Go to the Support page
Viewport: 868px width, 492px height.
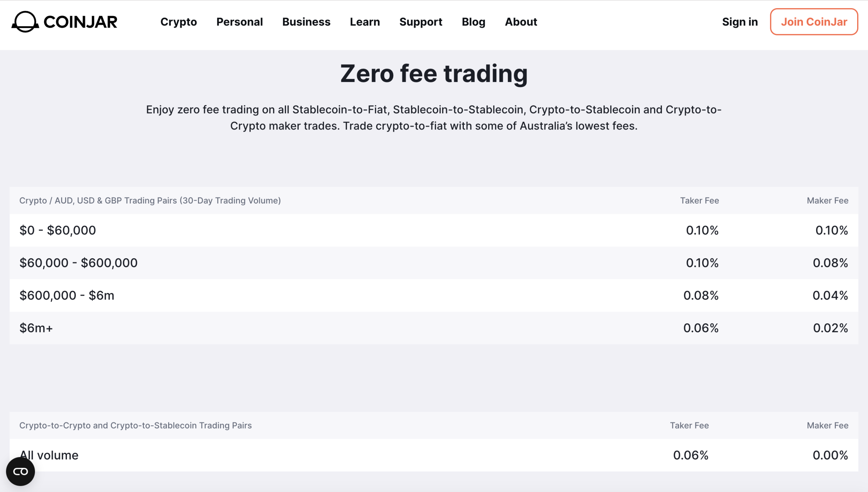pyautogui.click(x=421, y=22)
